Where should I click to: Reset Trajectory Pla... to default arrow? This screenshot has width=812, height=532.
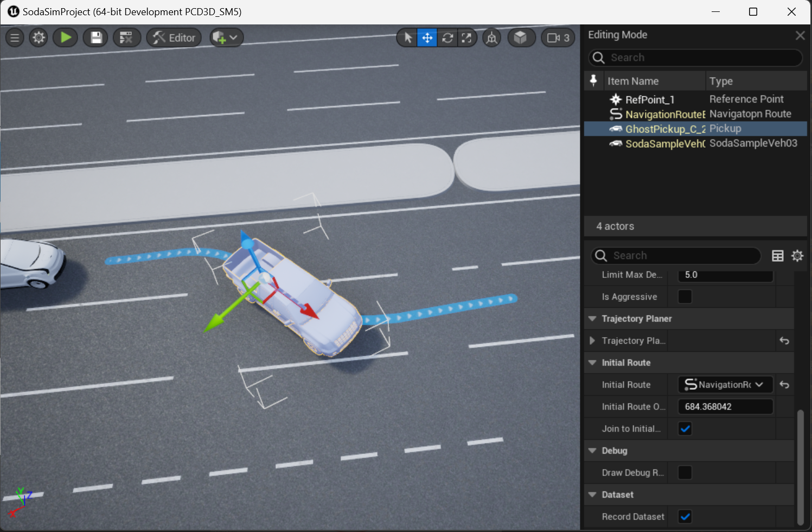coord(784,340)
